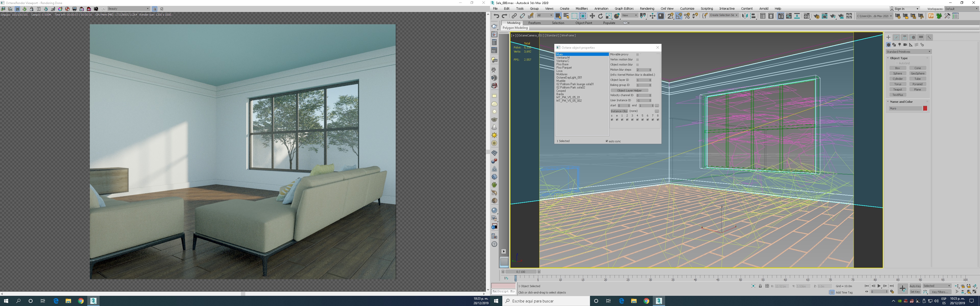Image resolution: width=980 pixels, height=306 pixels.
Task: Switch to the Freeform ribbon tab
Action: pyautogui.click(x=534, y=23)
